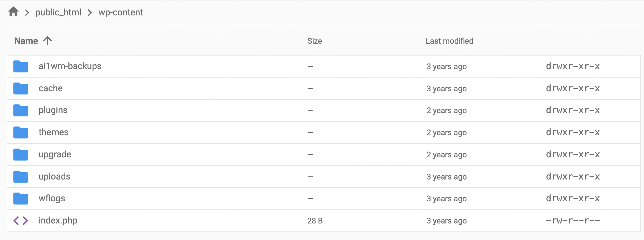Open the uploads folder icon
The width and height of the screenshot is (644, 240).
21,177
